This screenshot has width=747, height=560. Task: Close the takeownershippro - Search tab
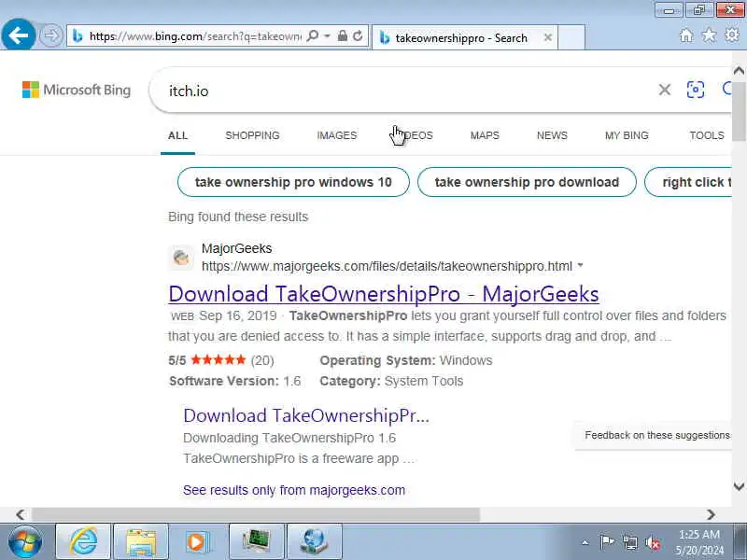pyautogui.click(x=548, y=37)
